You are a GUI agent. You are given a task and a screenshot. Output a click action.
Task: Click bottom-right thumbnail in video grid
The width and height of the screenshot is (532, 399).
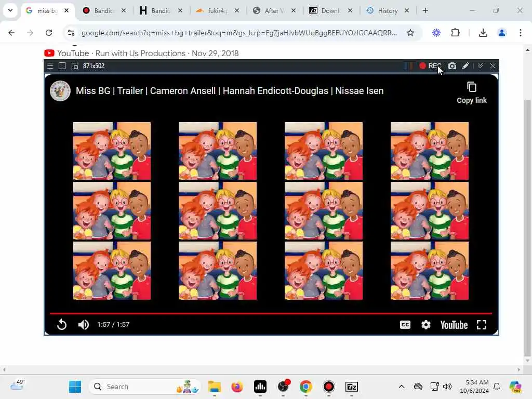pyautogui.click(x=430, y=271)
